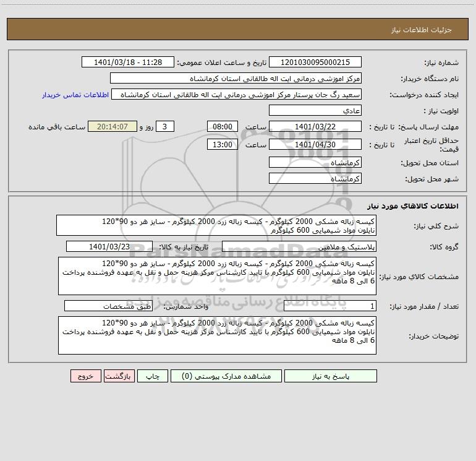Click label 'اولویت نیاز :'
Screen dimensions: 476x461
pos(441,111)
